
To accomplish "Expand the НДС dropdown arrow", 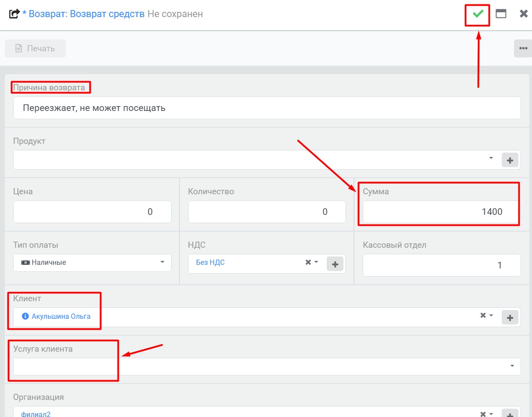I will pos(316,262).
